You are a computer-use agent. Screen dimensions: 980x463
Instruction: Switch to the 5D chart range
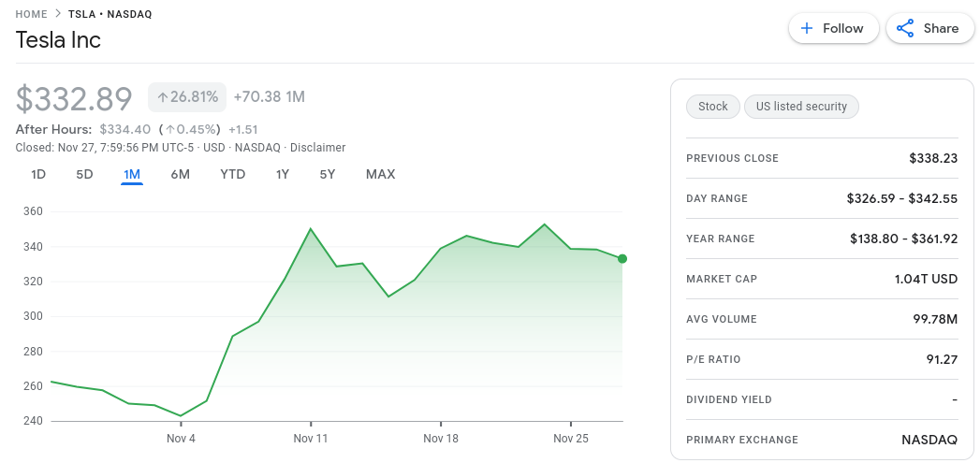click(84, 174)
